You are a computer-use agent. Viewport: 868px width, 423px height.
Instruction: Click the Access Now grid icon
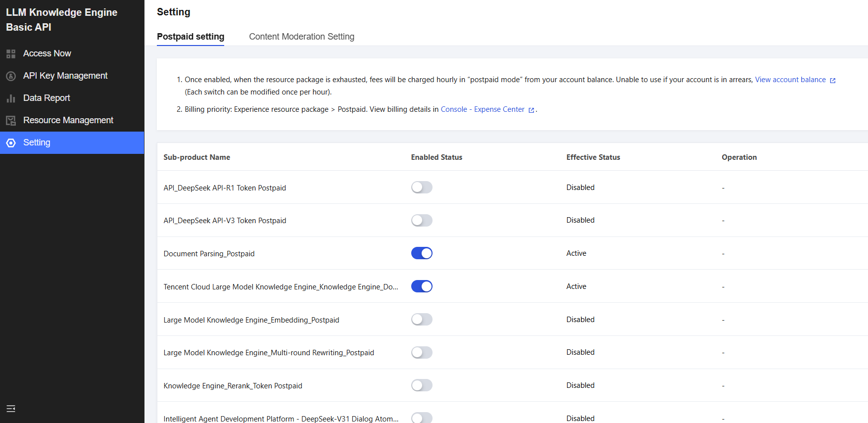point(11,53)
